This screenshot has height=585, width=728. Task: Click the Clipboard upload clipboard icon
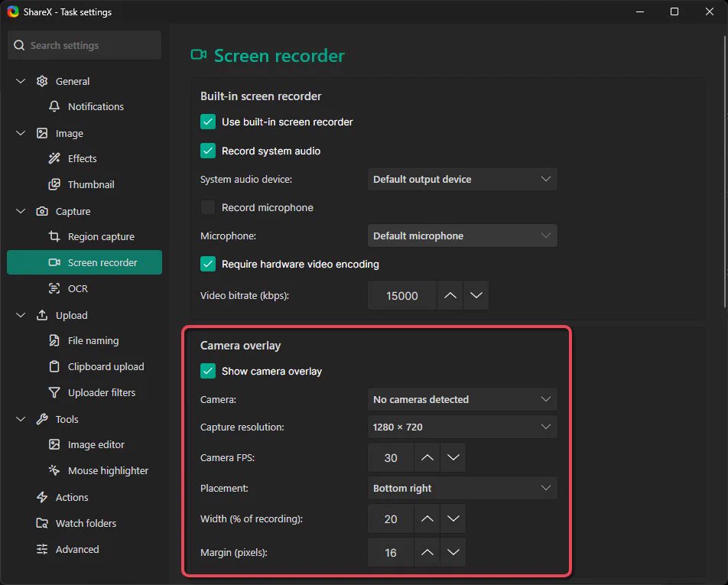[54, 366]
